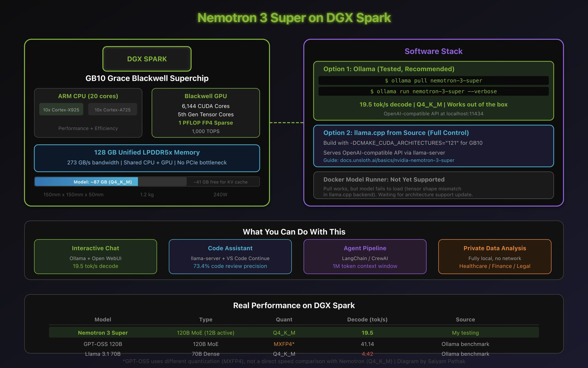Screen dimensions: 588x368
Task: Click the 19.5 tok/s decode | Q4_K_M summary line
Action: pos(434,104)
